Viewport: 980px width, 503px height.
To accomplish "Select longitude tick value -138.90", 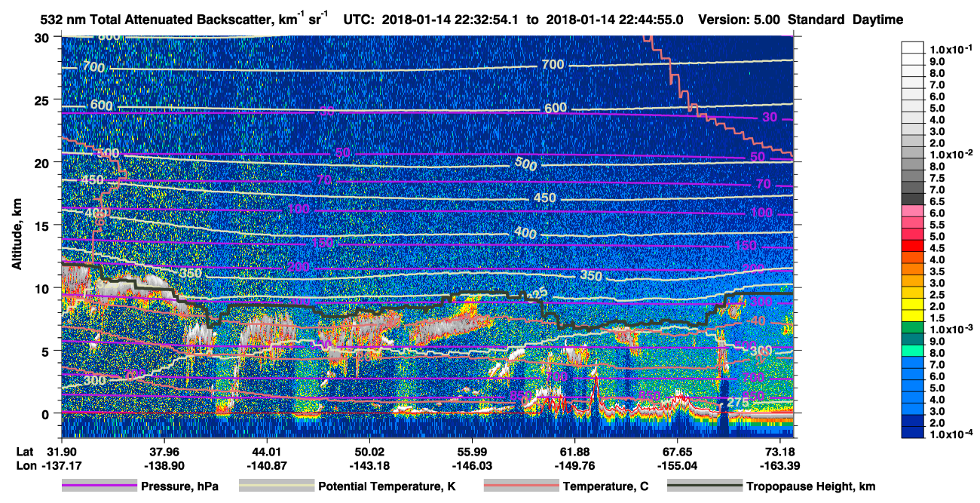I will (x=164, y=465).
